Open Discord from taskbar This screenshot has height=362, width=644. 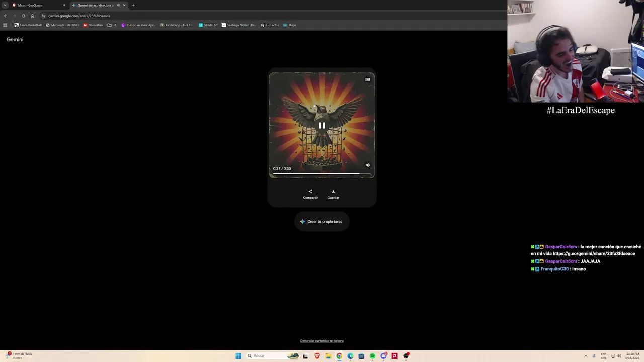(x=384, y=356)
